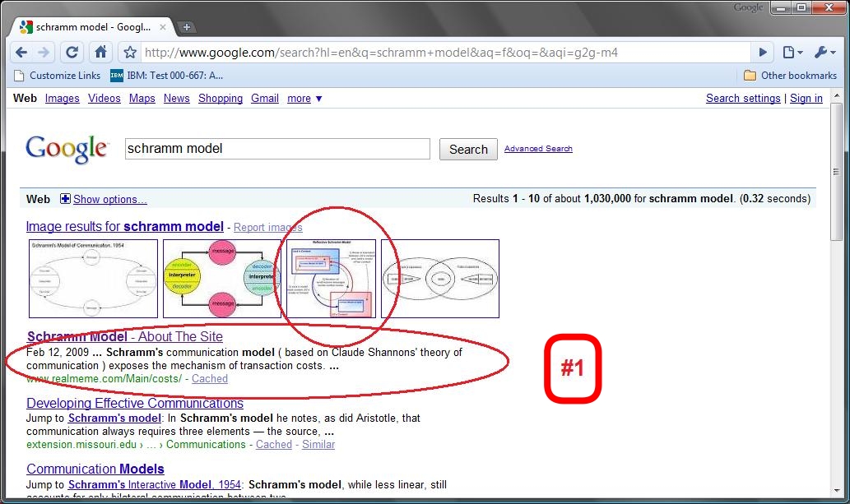Click the address bar URL field
This screenshot has width=850, height=504.
[x=444, y=53]
